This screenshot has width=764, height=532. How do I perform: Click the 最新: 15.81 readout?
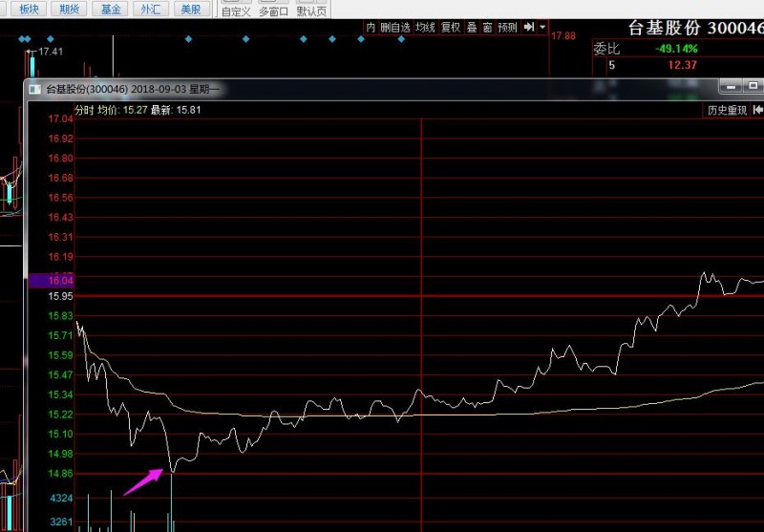pyautogui.click(x=176, y=110)
